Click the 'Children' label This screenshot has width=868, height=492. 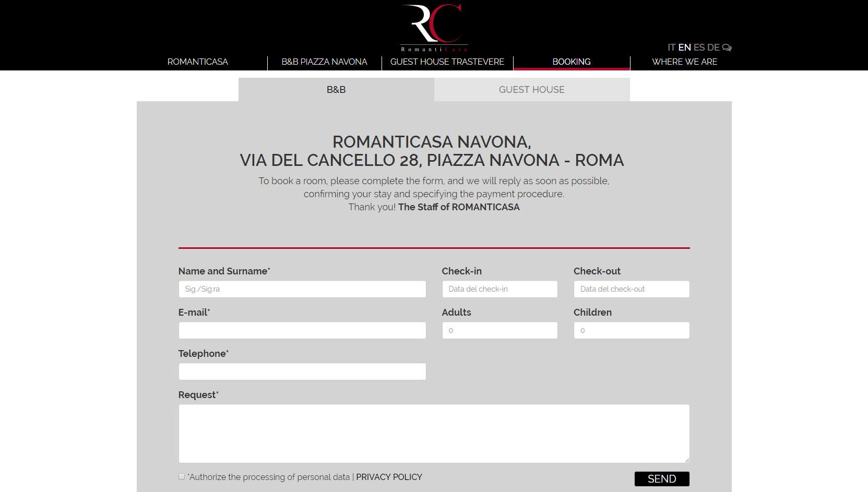[x=593, y=313]
